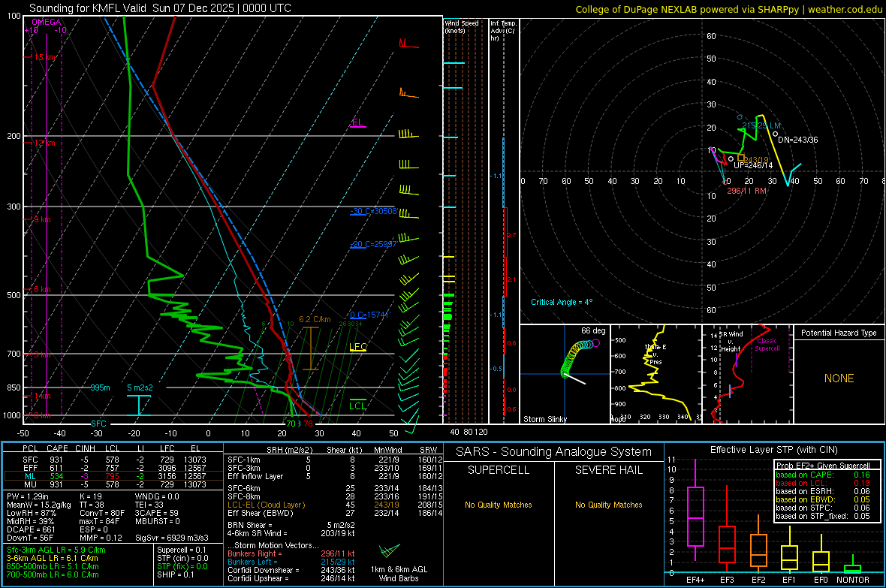This screenshot has height=588, width=886.
Task: Click the 15 km height marker
Action: 44,57
